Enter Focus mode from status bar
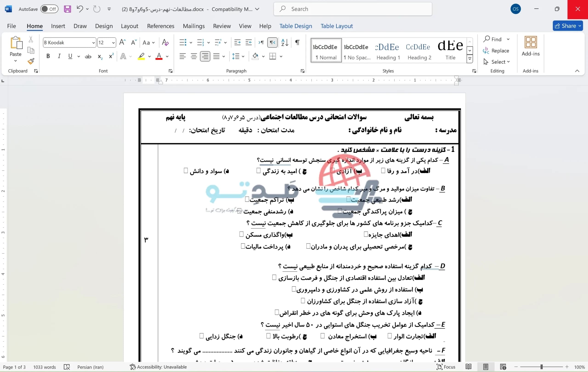Viewport: 588px width, 372px height. click(x=446, y=367)
